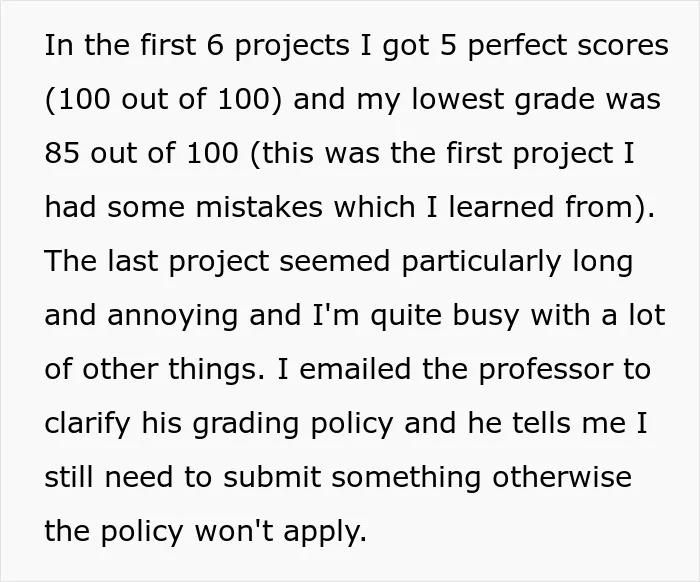Click the phrase "quite busy"
The width and height of the screenshot is (700, 582).
point(445,316)
